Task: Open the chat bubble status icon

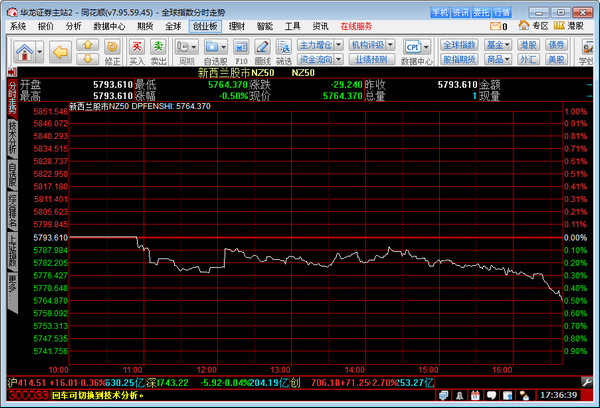Action: tap(491, 395)
